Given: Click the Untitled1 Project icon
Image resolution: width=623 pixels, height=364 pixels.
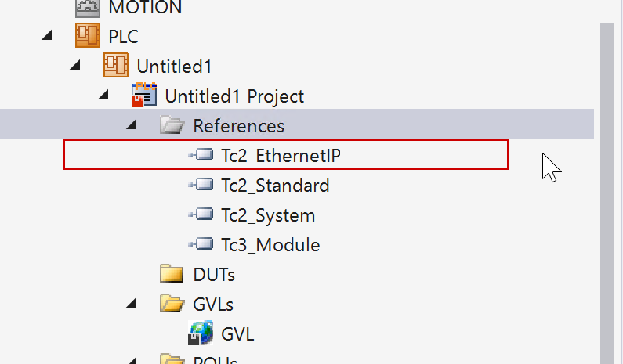Looking at the screenshot, I should (x=144, y=96).
